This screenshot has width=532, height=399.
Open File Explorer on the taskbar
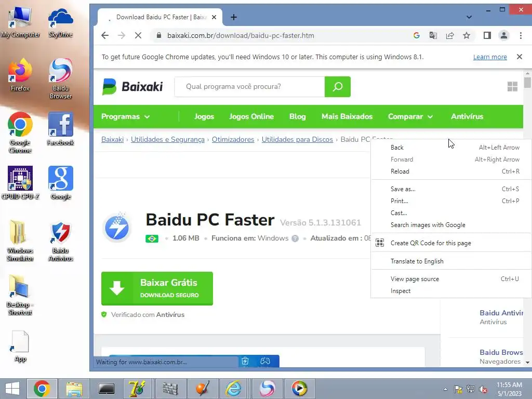coord(74,389)
